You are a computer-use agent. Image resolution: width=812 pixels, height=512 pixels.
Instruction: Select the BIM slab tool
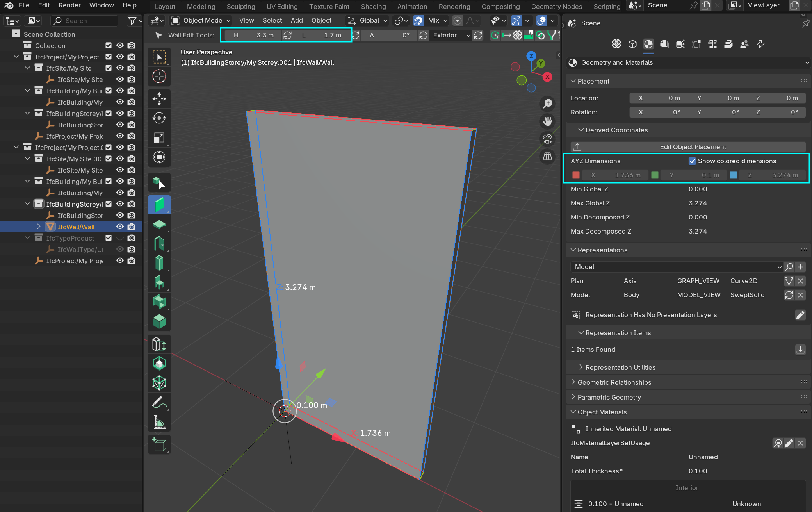click(x=159, y=224)
